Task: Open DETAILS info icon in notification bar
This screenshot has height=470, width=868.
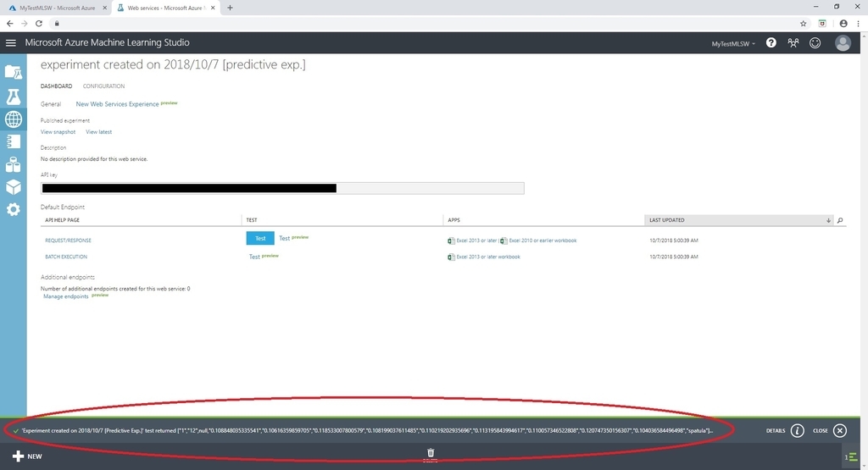Action: pos(797,431)
